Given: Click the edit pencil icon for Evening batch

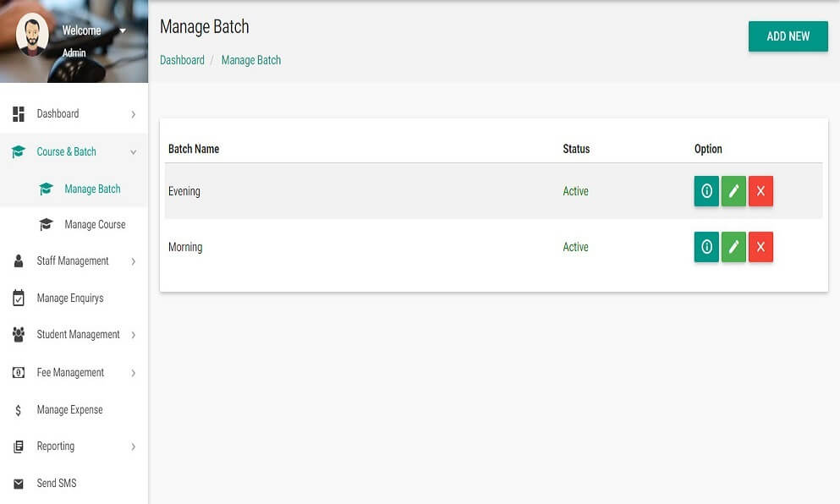Looking at the screenshot, I should pos(733,191).
